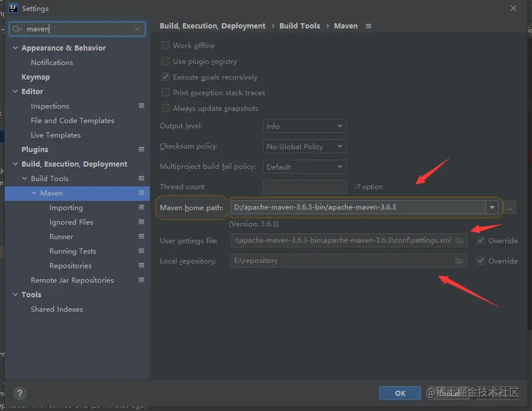This screenshot has height=411, width=532.
Task: Browse folder for Local repository
Action: 459,261
